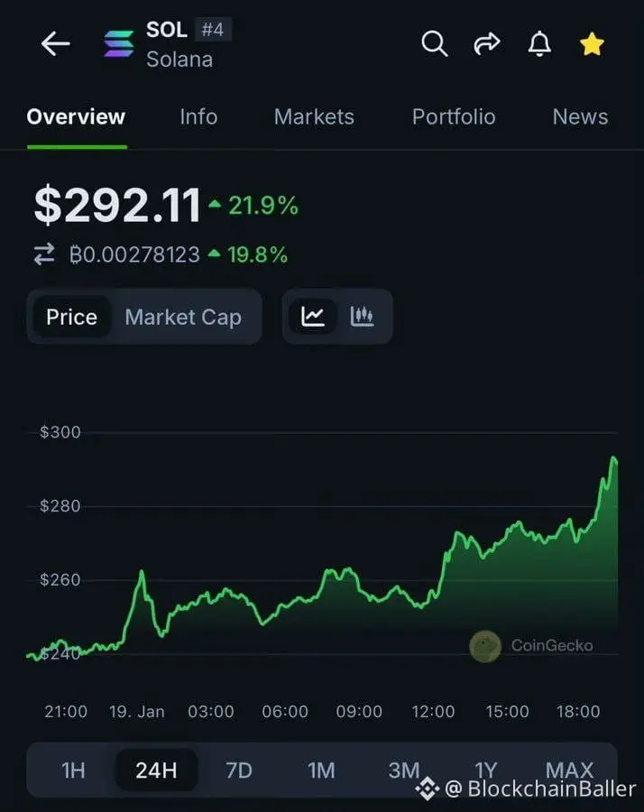Select the Price toggle option
The image size is (644, 812).
[71, 317]
